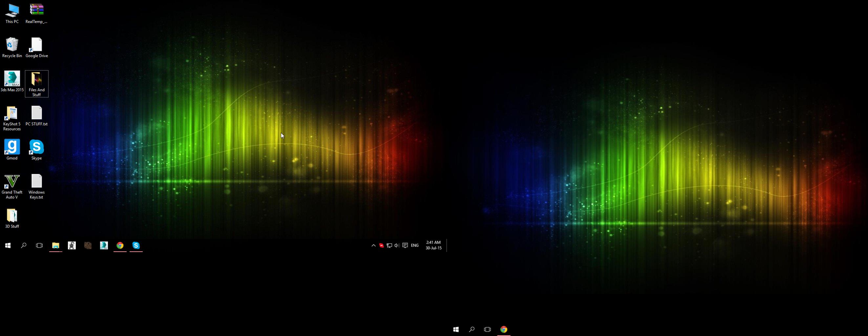Switch to Skype on the taskbar
The height and width of the screenshot is (336, 868).
click(x=136, y=245)
